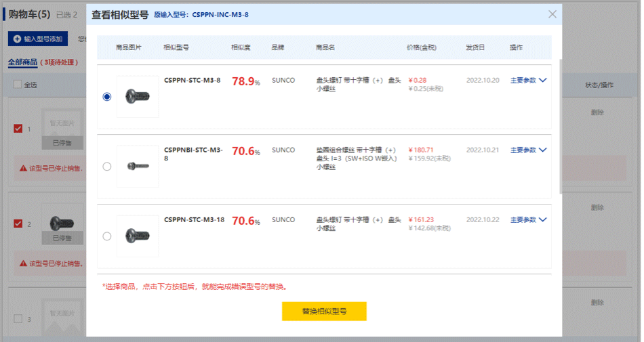Viewport: 644px width, 342px height.
Task: Select the CSPPNBI-STC-M3-8 radio option
Action: tap(107, 167)
